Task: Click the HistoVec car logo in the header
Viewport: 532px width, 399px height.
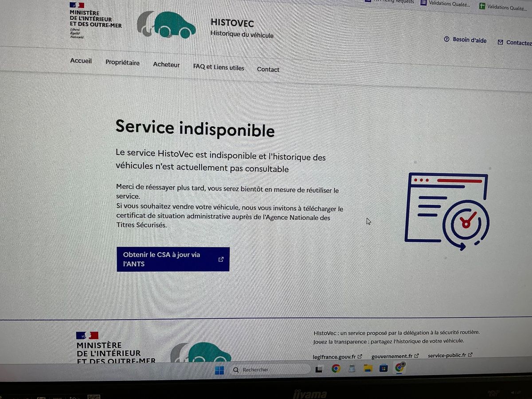Action: click(x=166, y=24)
